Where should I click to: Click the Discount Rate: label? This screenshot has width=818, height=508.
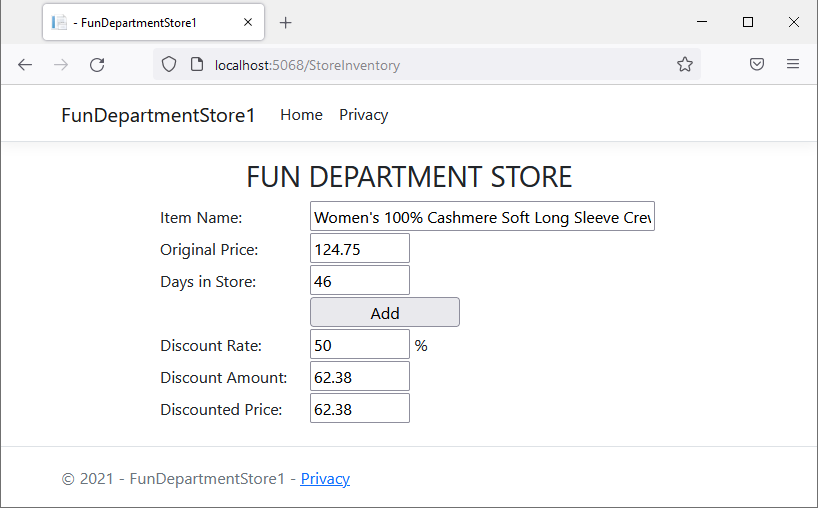coord(211,345)
